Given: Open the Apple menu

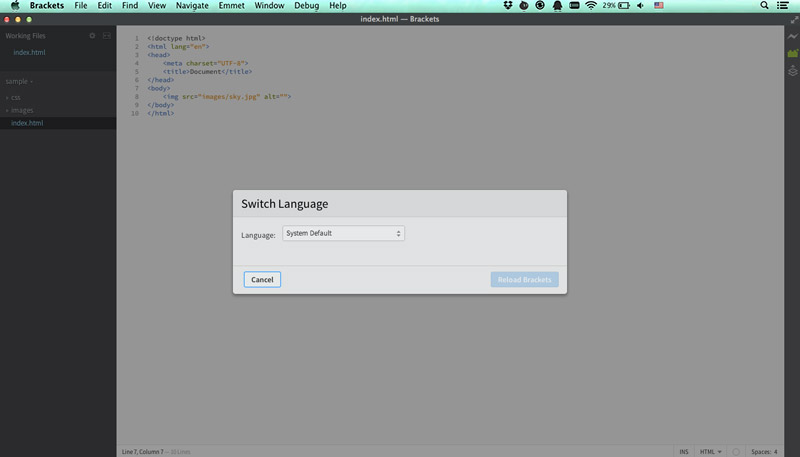Looking at the screenshot, I should point(15,6).
